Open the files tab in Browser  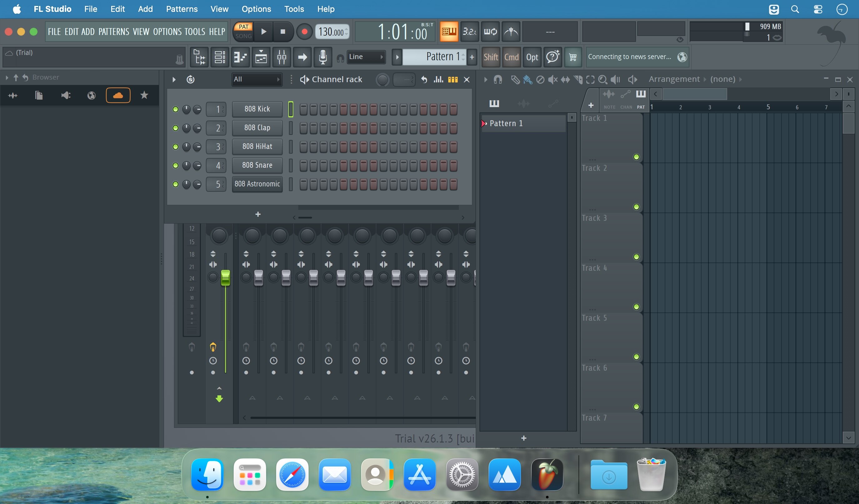(39, 96)
